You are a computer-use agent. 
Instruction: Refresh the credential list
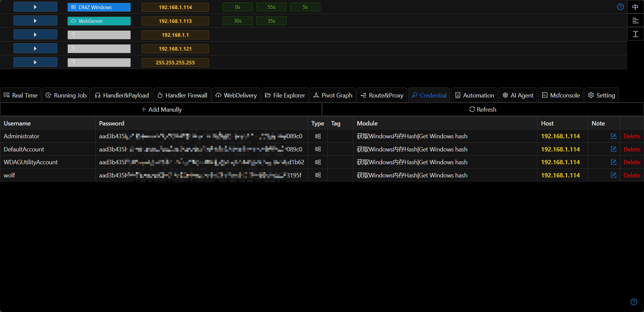(x=483, y=109)
